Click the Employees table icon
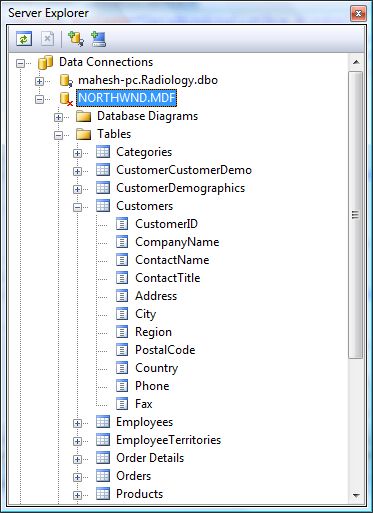373x513 pixels. [103, 422]
